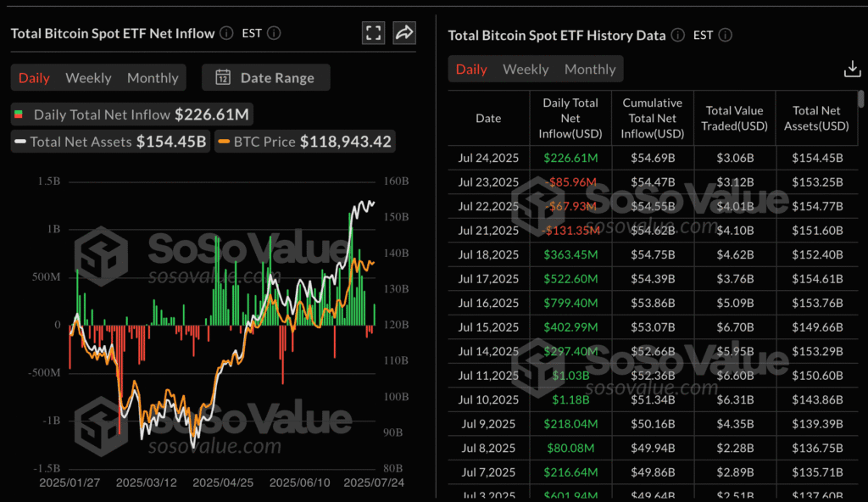Select Weekly tab in history table
Screen dimensions: 868x502
click(526, 69)
